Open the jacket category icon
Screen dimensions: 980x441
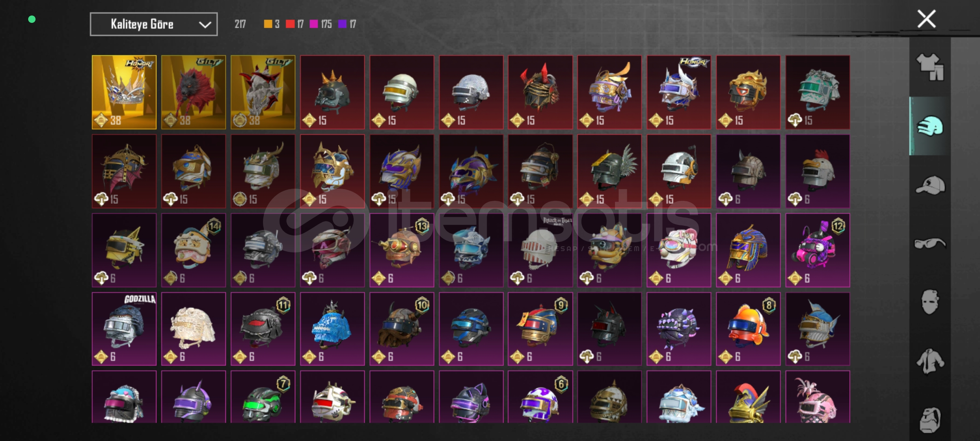coord(930,361)
